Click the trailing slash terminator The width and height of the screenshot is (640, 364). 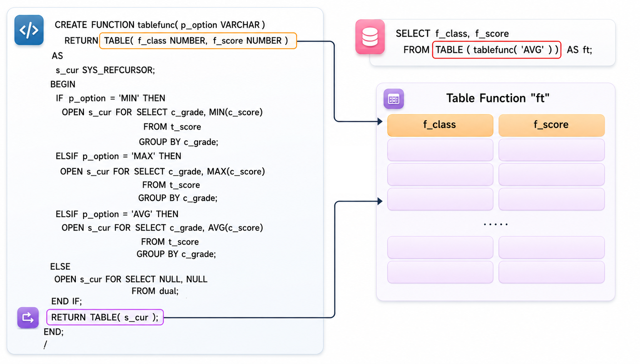point(45,345)
